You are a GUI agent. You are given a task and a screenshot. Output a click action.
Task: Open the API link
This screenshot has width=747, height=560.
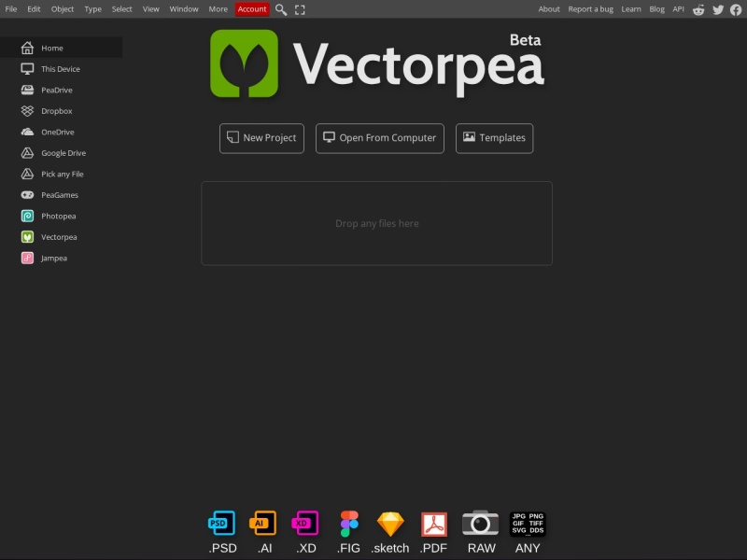[679, 9]
